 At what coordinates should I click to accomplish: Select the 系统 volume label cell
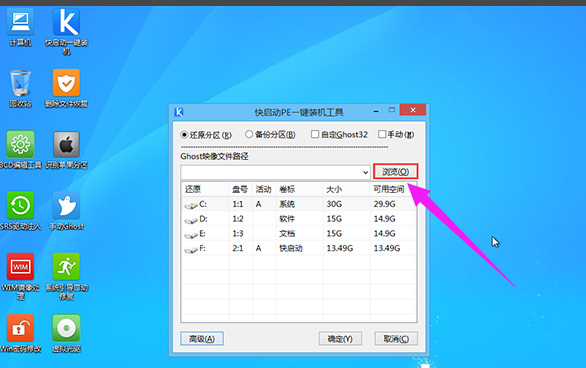(x=287, y=204)
